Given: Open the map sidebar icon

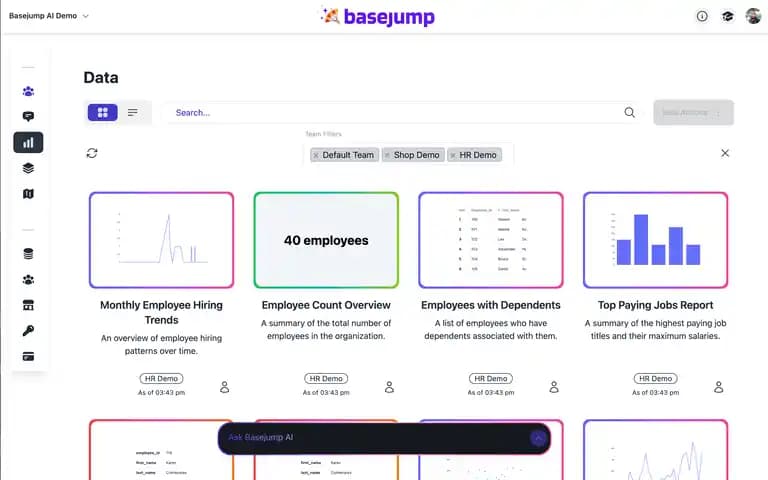Looking at the screenshot, I should 28,194.
